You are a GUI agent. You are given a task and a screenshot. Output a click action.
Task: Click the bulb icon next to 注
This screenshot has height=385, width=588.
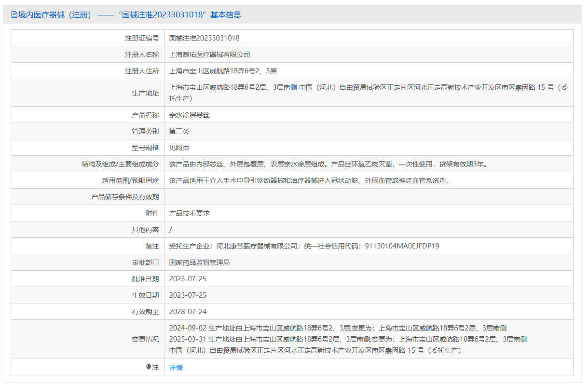(x=149, y=367)
